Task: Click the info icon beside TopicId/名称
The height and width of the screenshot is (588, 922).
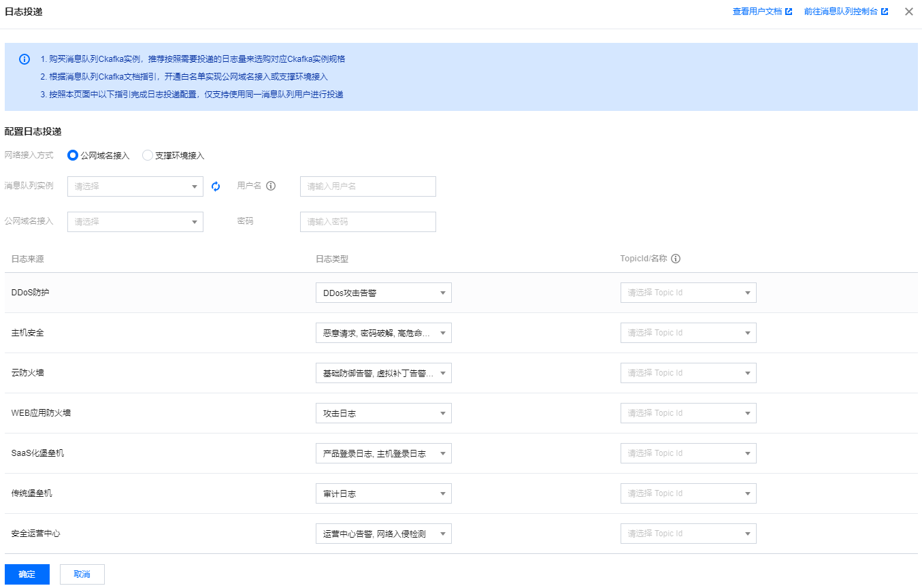Action: pyautogui.click(x=676, y=259)
